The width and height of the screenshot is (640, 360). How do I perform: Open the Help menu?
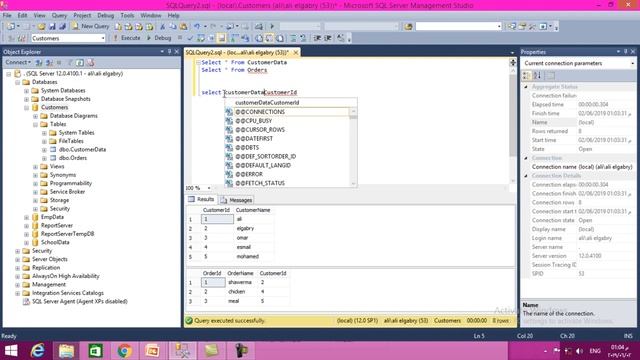tap(173, 16)
